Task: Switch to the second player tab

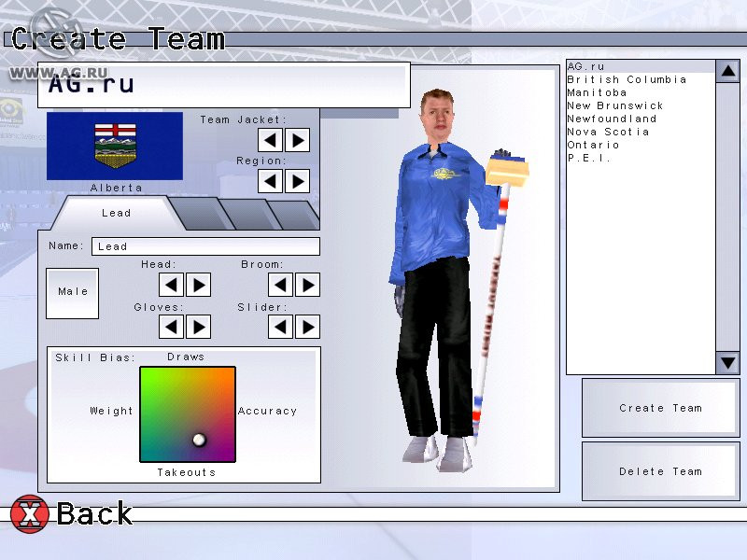Action: [x=203, y=214]
